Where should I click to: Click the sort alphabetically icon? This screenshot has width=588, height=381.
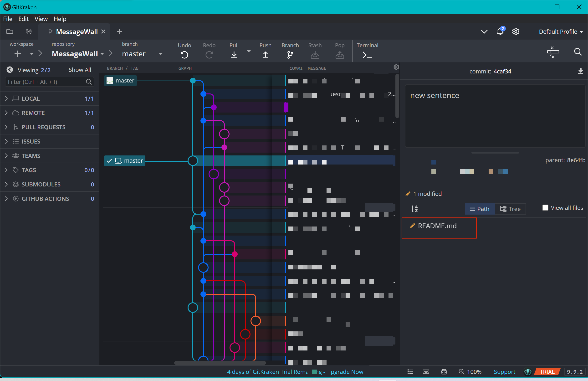tap(414, 209)
